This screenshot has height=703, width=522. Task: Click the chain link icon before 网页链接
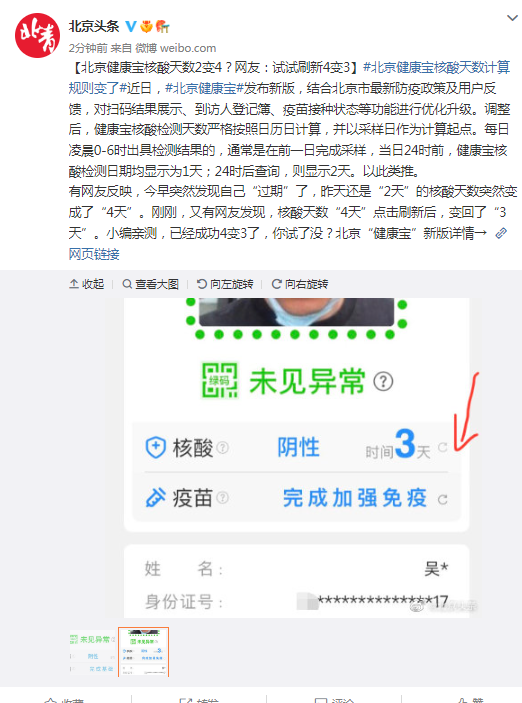[x=501, y=233]
